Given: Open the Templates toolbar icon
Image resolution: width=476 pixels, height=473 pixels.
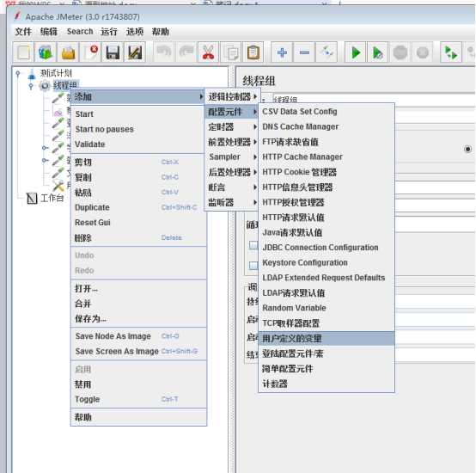Looking at the screenshot, I should point(46,52).
